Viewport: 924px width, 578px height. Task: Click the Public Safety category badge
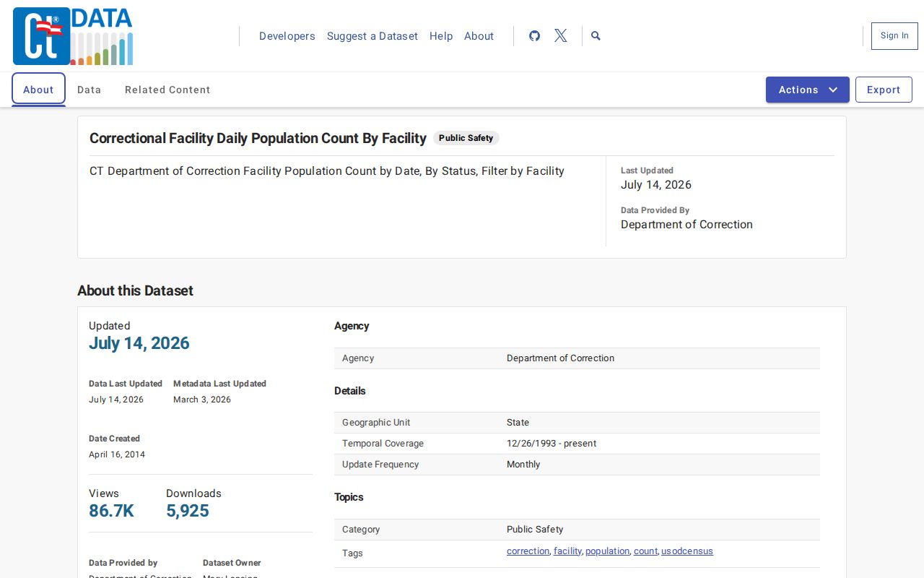click(x=466, y=138)
